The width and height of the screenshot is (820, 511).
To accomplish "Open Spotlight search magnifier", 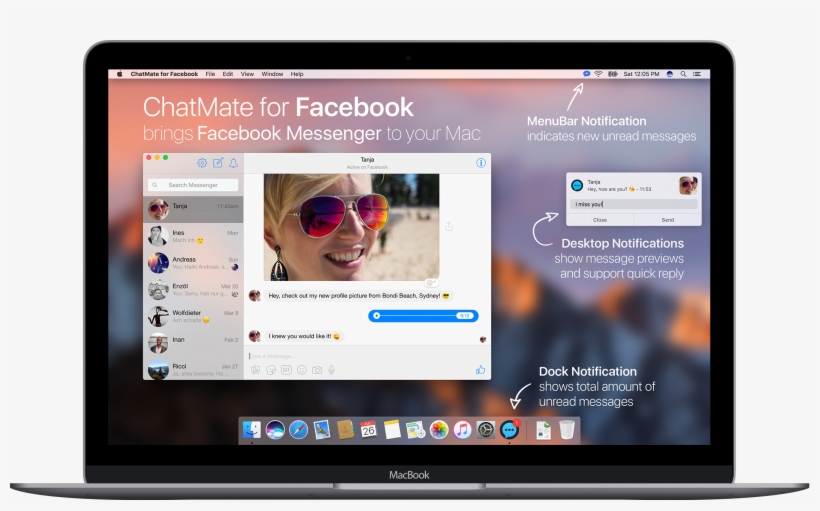I will pos(683,74).
